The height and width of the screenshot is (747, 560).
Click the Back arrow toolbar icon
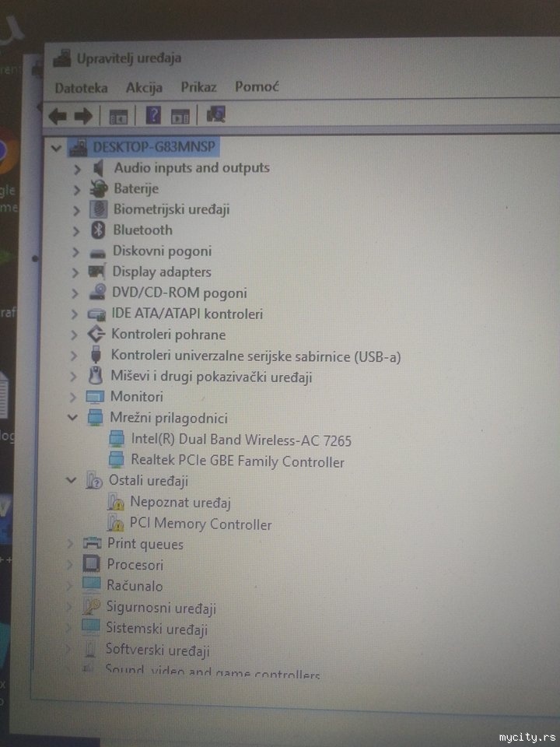tap(58, 116)
